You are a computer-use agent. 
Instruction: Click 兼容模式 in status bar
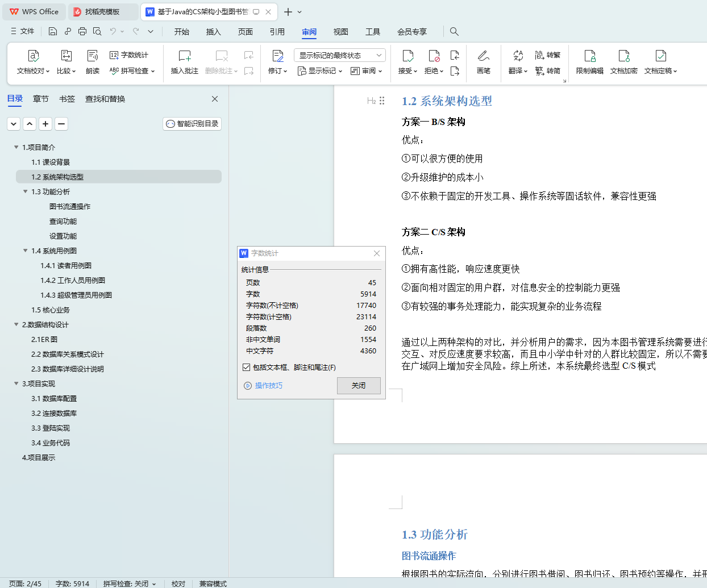point(213,583)
